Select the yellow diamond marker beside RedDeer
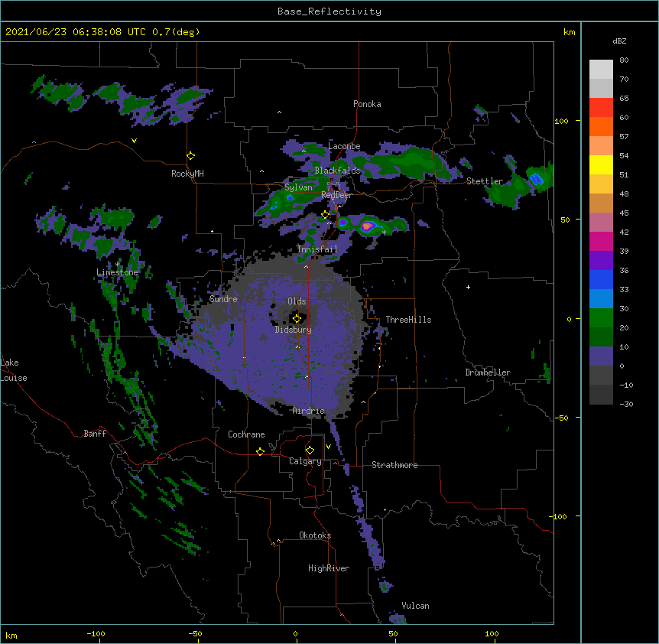The width and height of the screenshot is (659, 644). click(x=325, y=215)
